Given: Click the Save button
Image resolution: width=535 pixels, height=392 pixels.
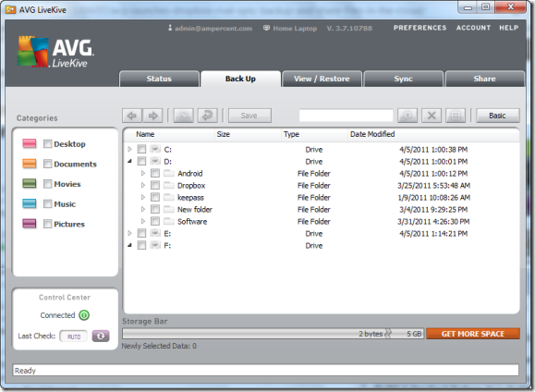Looking at the screenshot, I should point(249,116).
